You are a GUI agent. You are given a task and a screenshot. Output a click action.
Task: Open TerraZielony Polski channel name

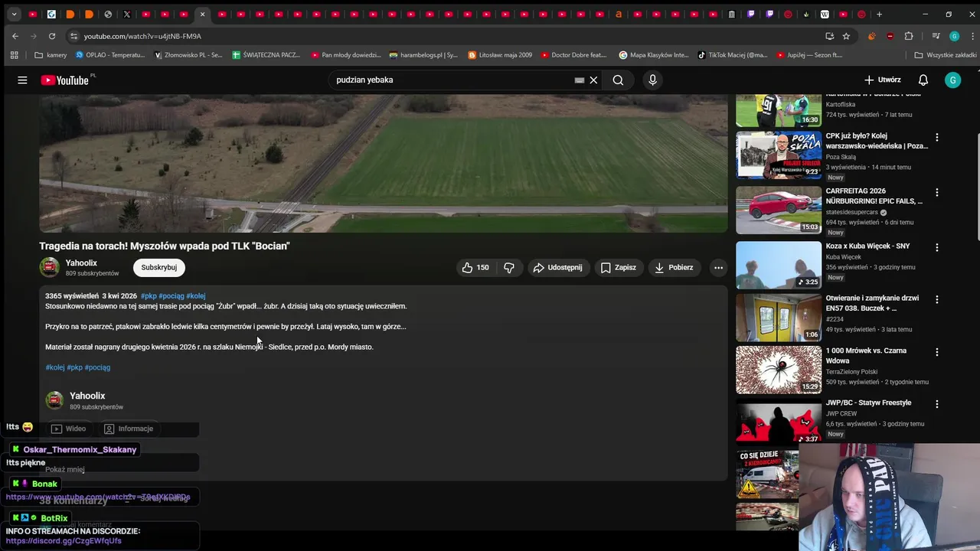point(851,372)
